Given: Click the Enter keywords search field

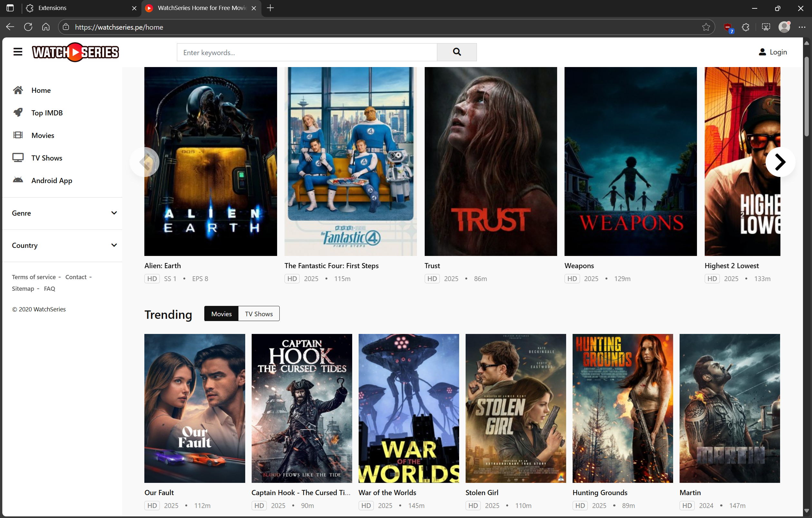Looking at the screenshot, I should [306, 52].
